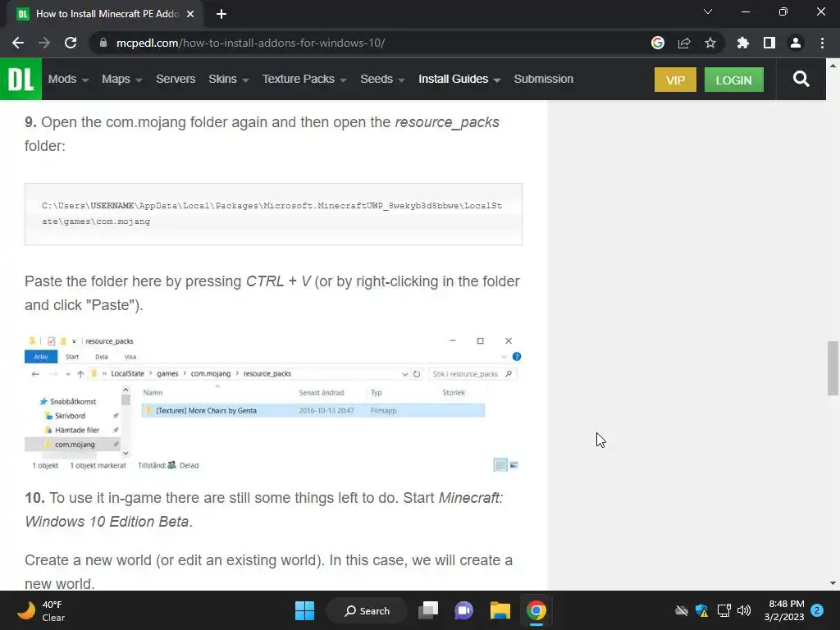Click the OneDrive cloud tray icon
Image resolution: width=840 pixels, height=630 pixels.
pos(682,610)
